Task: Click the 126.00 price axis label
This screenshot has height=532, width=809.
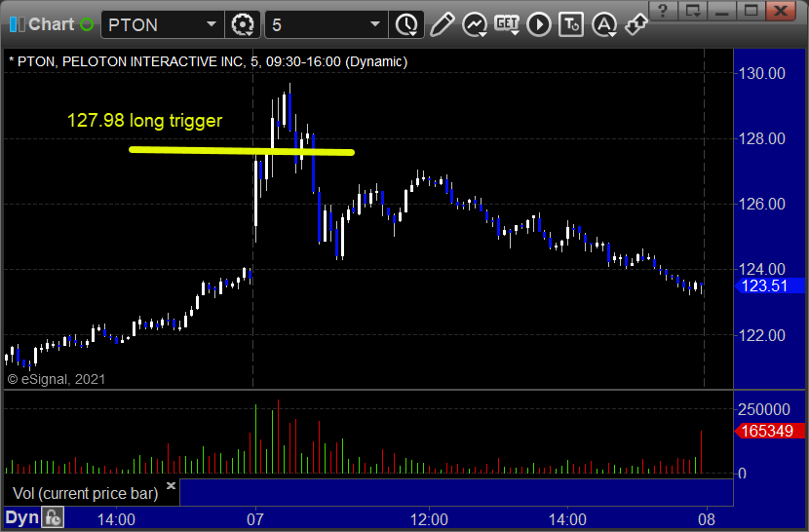Action: click(x=762, y=204)
